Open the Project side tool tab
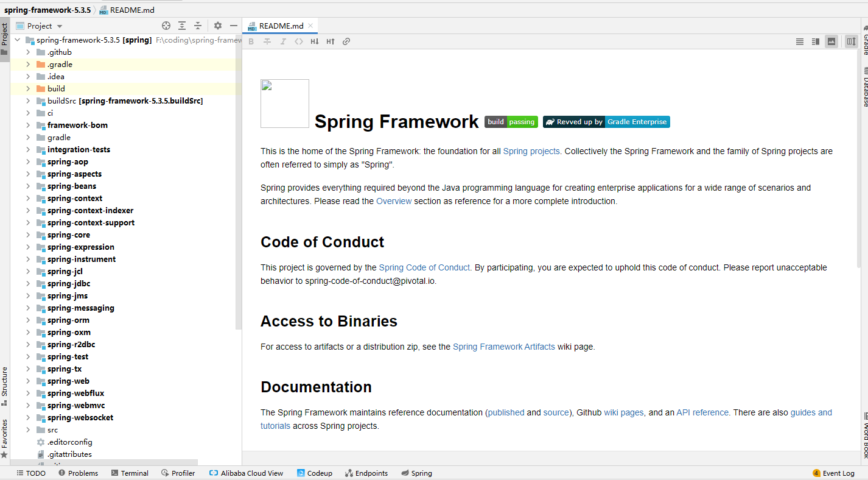Image resolution: width=868 pixels, height=480 pixels. pyautogui.click(x=4, y=40)
